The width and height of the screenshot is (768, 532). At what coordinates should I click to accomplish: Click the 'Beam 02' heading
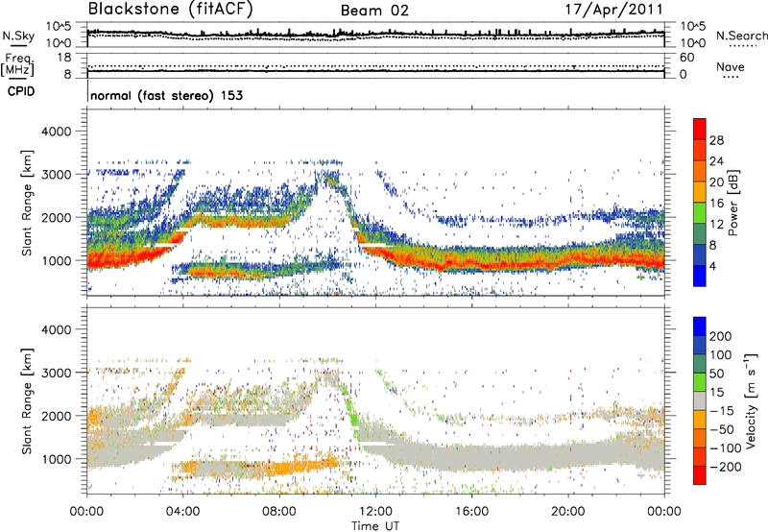pyautogui.click(x=374, y=11)
